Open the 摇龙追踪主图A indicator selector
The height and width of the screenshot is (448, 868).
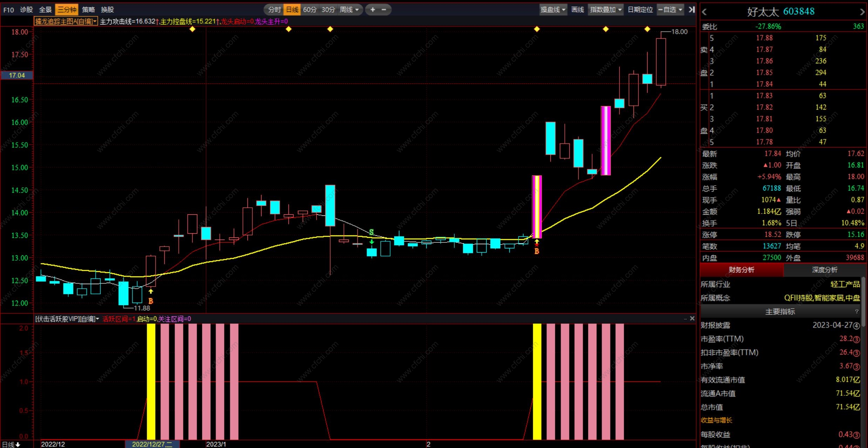pyautogui.click(x=66, y=21)
